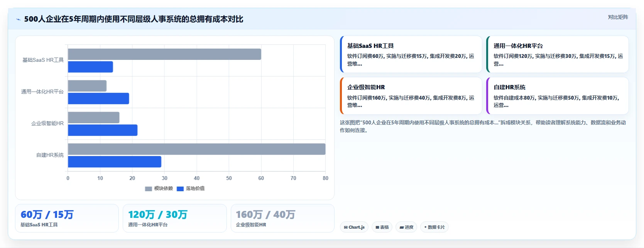Click the chart title 500人企业在5年周期内 heading

(x=134, y=19)
